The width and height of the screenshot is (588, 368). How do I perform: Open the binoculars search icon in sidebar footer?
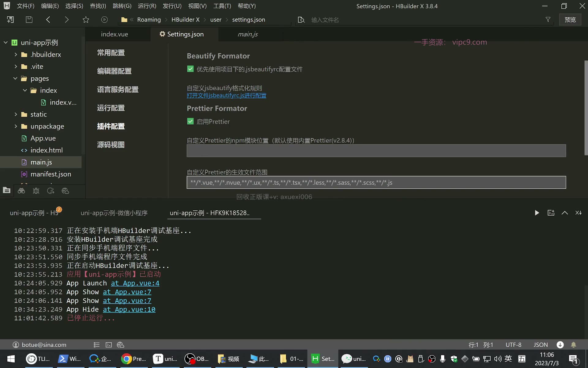coord(21,191)
